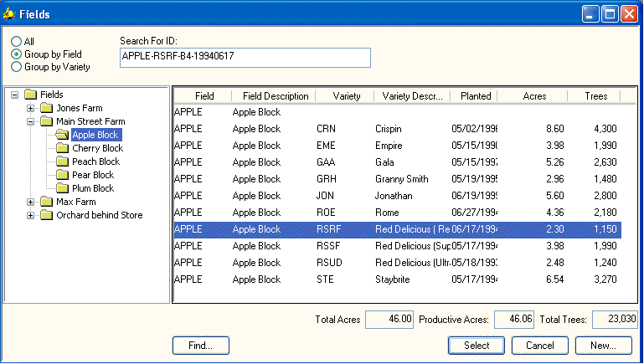Select the All radio button
This screenshot has width=644, height=364.
(x=16, y=42)
